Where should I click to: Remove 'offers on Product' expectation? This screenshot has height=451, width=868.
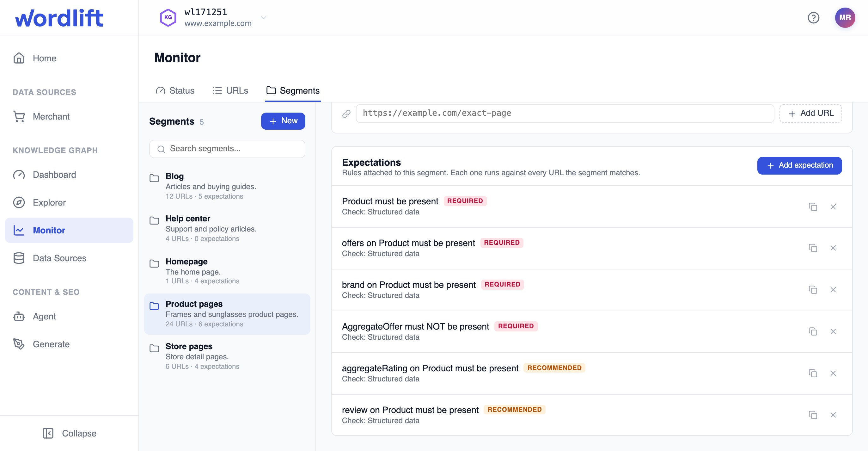[833, 248]
